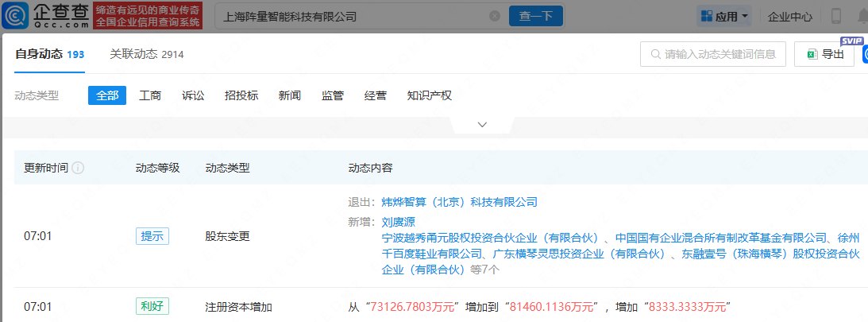868x322 pixels.
Task: Open the notification bell icon
Action: coord(861,16)
